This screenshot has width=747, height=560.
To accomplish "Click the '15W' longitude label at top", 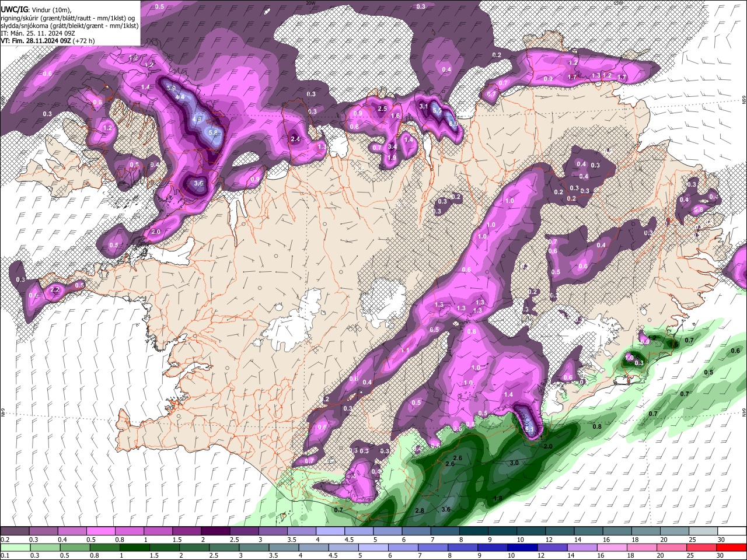I will pos(618,3).
